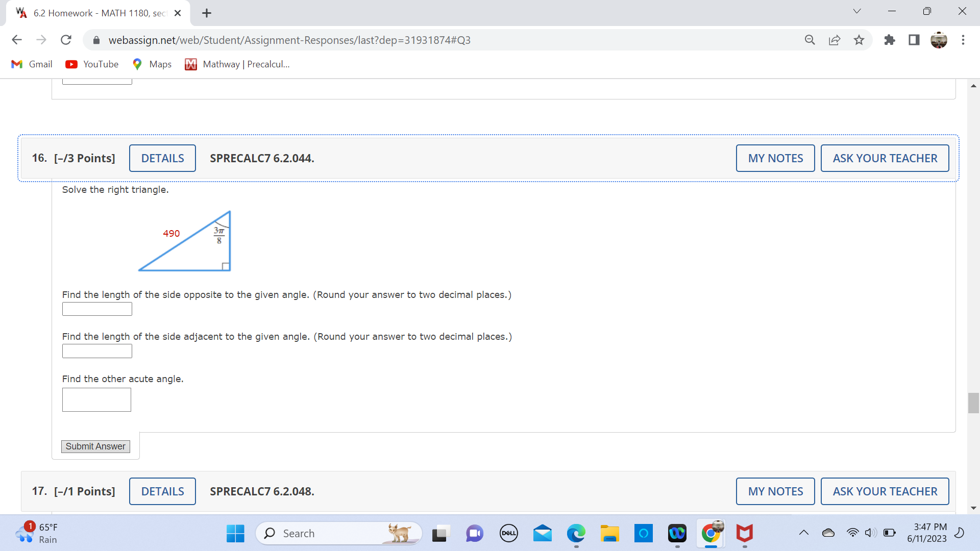Select the 6.2 Homework MATH 1180 tab
Screen dimensions: 980x551
click(x=92, y=13)
